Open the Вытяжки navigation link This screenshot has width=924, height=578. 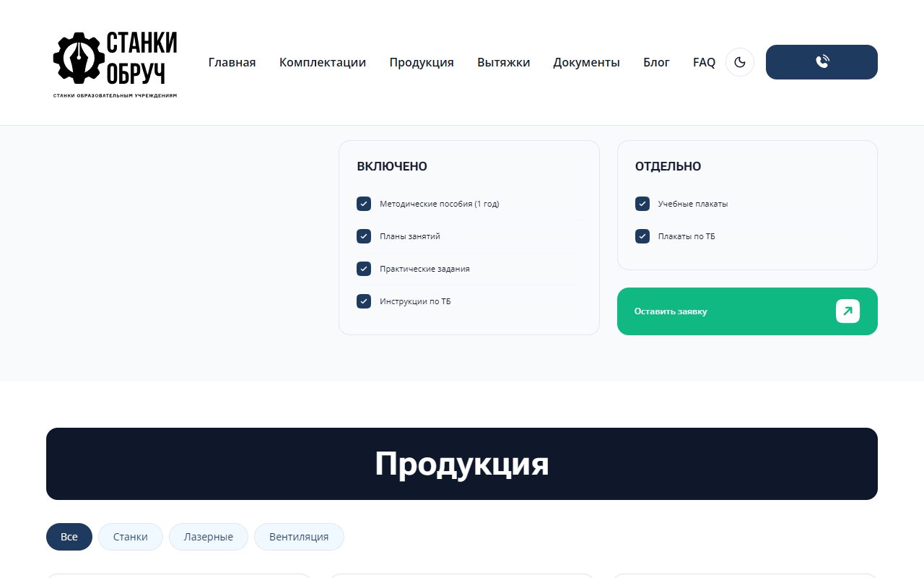[x=503, y=62]
